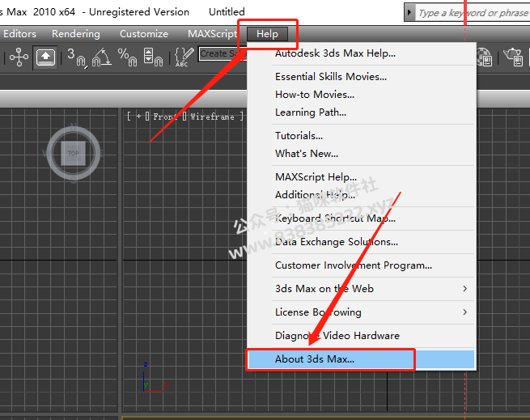Click What's New... item

point(362,154)
